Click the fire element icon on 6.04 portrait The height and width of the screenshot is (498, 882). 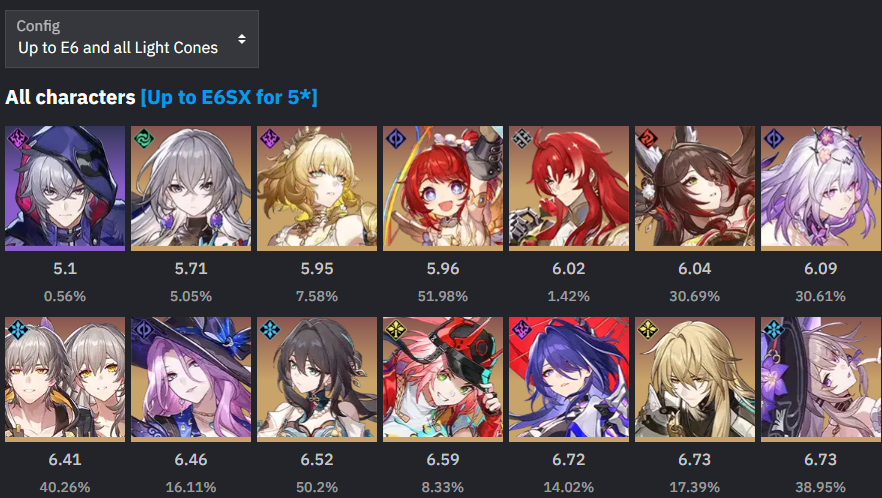coord(647,138)
